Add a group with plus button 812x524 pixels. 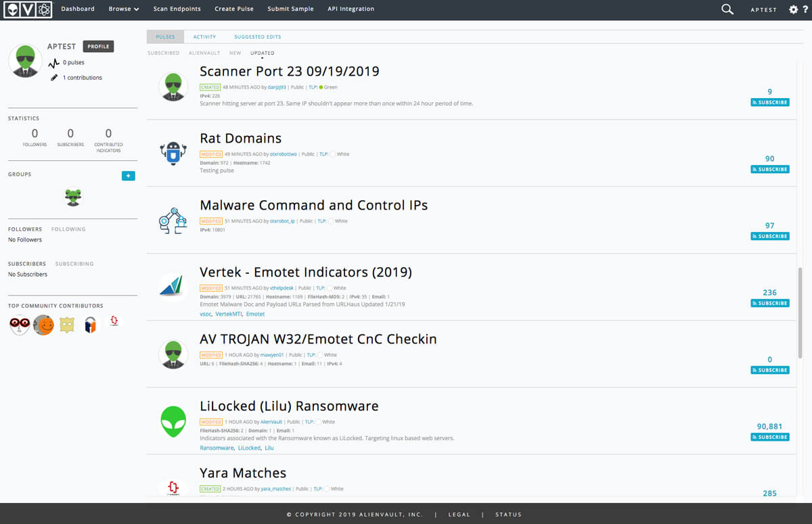129,176
